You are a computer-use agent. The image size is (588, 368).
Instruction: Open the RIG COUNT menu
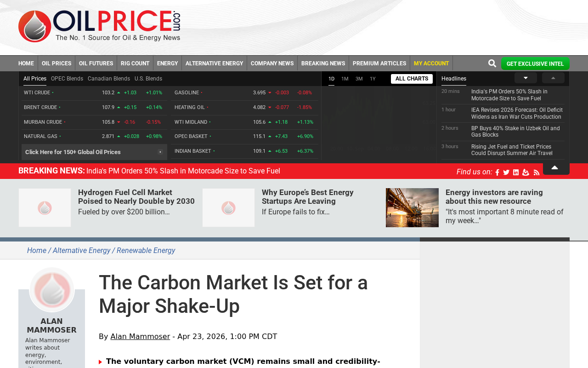(135, 63)
